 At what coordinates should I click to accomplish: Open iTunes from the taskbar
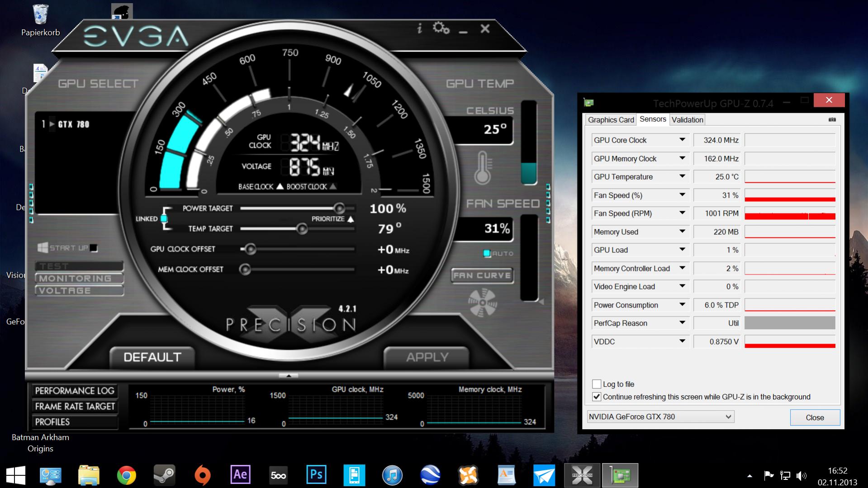point(392,475)
